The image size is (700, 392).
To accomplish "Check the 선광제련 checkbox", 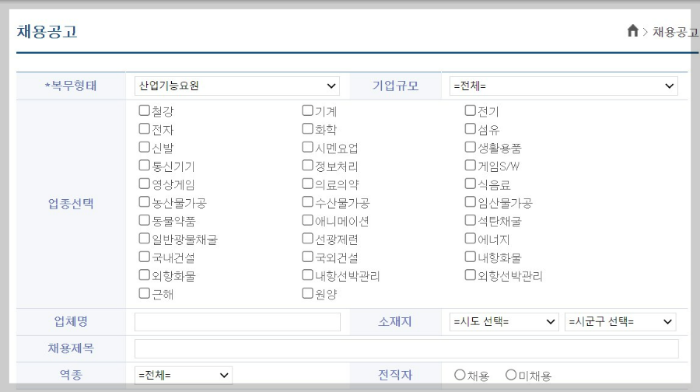I will coord(307,238).
